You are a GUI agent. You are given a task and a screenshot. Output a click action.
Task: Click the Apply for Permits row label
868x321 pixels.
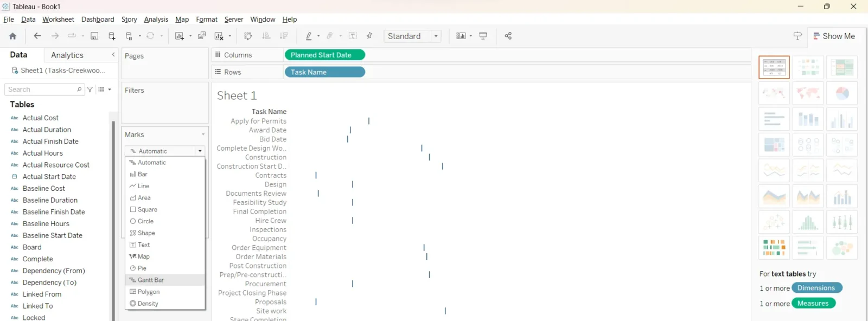point(258,121)
